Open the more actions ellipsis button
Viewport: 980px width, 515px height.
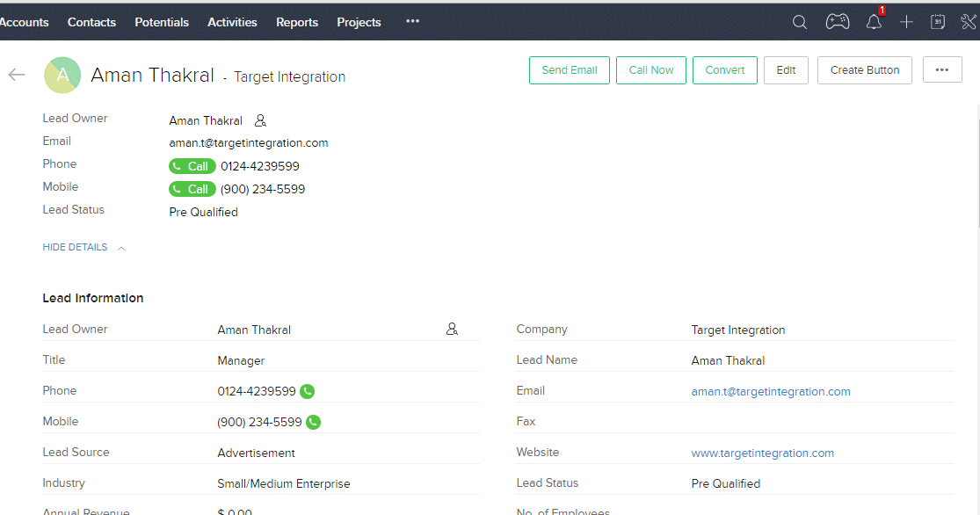(942, 70)
